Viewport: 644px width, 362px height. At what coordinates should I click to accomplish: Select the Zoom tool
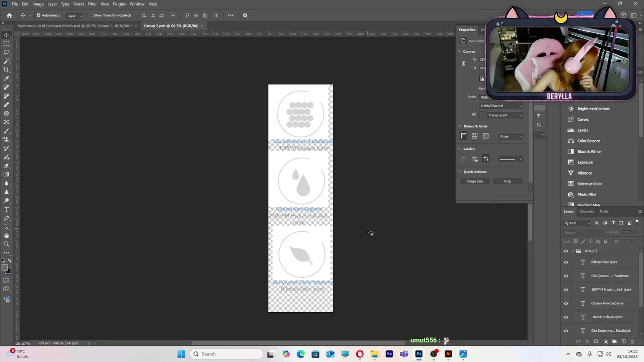(x=7, y=244)
